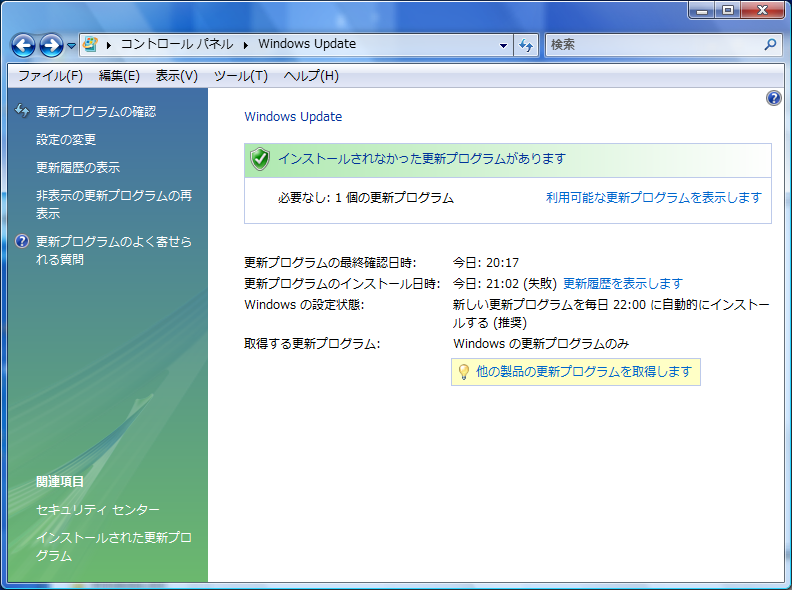The image size is (792, 590).
Task: Click the green shield status icon
Action: 260,159
